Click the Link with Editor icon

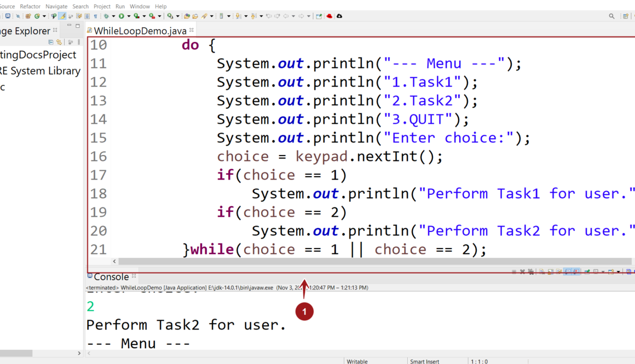tap(59, 42)
